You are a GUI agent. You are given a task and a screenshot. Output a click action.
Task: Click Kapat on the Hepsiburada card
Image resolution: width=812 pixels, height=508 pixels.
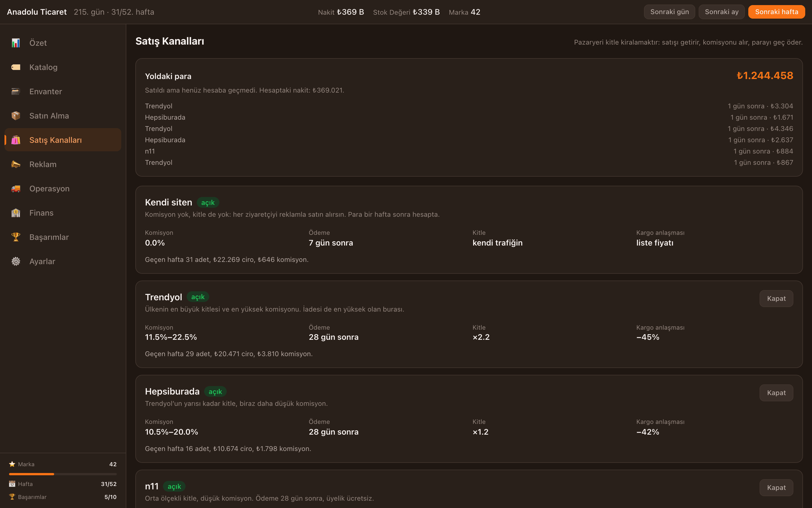tap(776, 393)
